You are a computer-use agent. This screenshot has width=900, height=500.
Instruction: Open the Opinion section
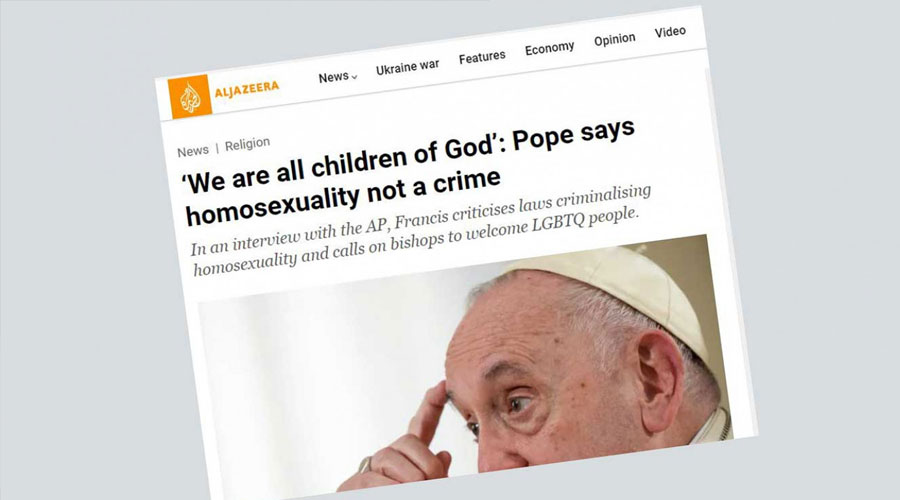615,40
